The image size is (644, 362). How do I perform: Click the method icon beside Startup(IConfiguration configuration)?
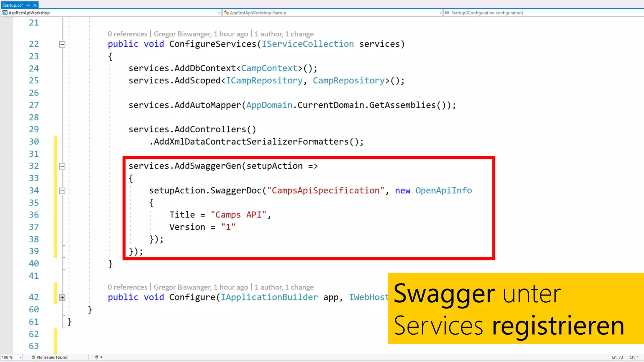[x=447, y=13]
